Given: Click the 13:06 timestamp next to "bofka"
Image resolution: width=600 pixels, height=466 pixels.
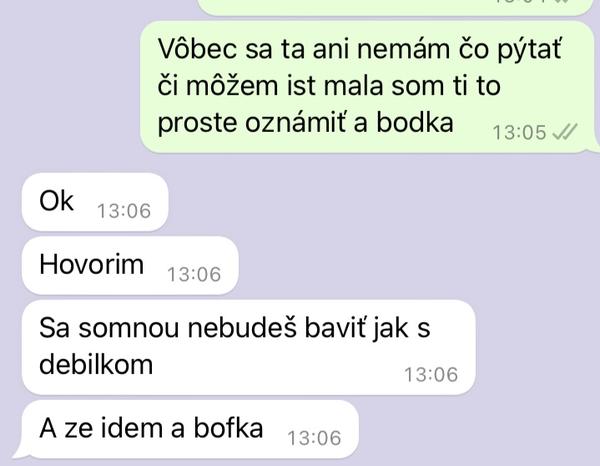Looking at the screenshot, I should pyautogui.click(x=314, y=438).
